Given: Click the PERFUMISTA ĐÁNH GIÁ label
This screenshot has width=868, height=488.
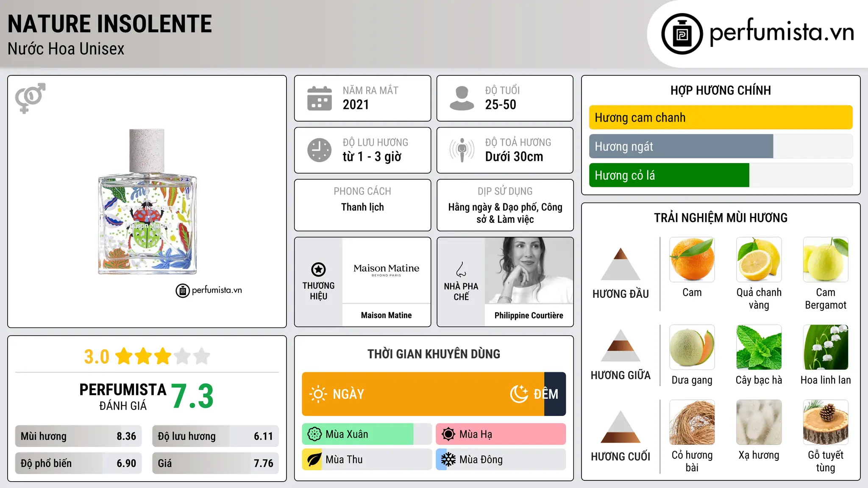Looking at the screenshot, I should [123, 397].
